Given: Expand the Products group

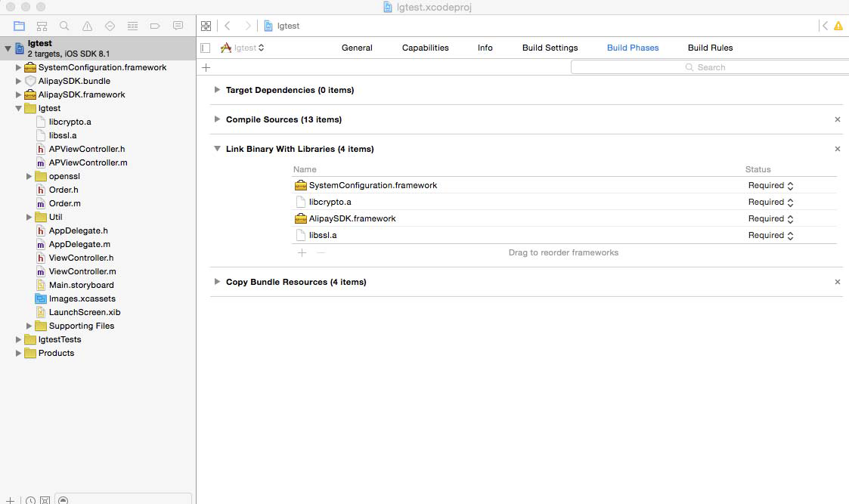Looking at the screenshot, I should click(18, 352).
